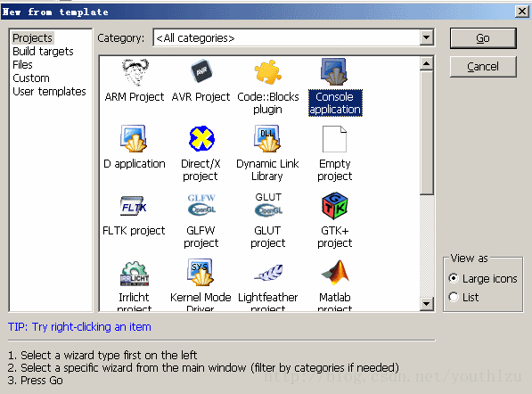This screenshot has width=532, height=394.
Task: Click the Go button
Action: coord(483,38)
